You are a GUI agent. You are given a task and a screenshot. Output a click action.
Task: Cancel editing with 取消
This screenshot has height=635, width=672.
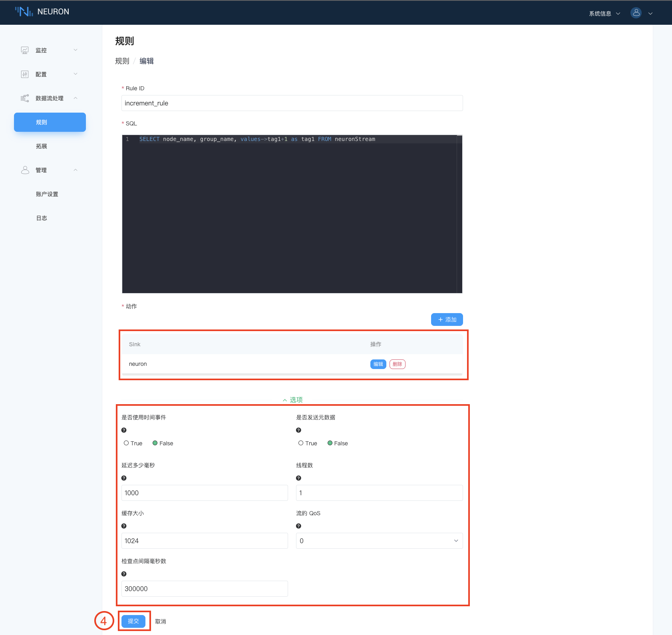(x=161, y=621)
